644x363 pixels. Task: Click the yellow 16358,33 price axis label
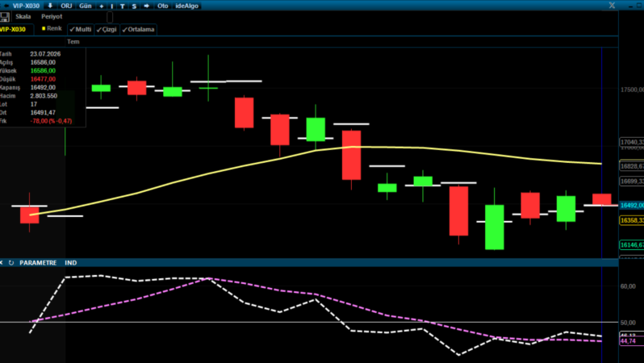pyautogui.click(x=632, y=220)
